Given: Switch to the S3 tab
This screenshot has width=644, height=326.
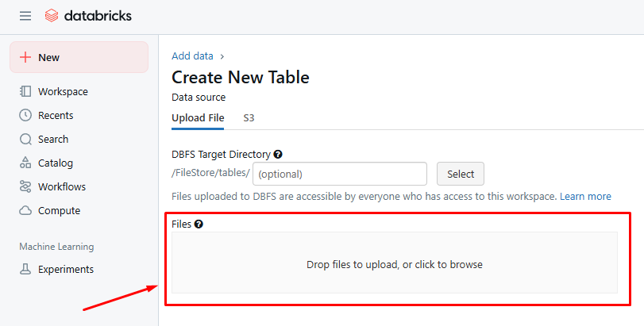Looking at the screenshot, I should 249,118.
